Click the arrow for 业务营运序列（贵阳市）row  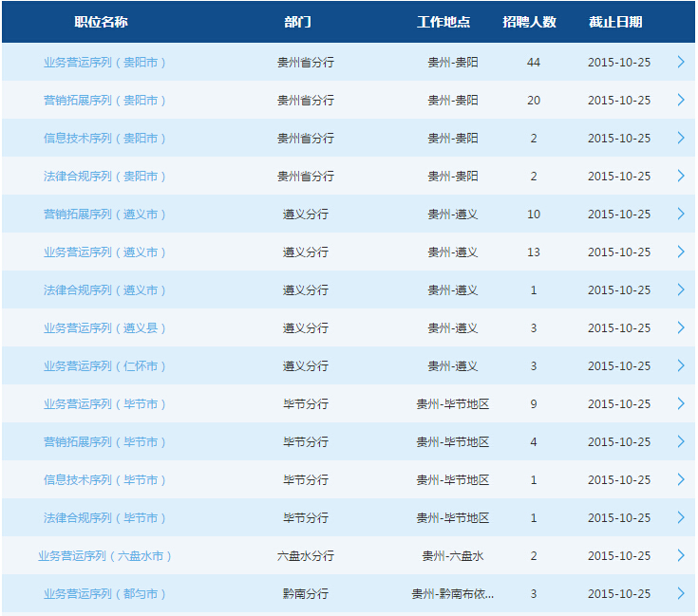(680, 62)
